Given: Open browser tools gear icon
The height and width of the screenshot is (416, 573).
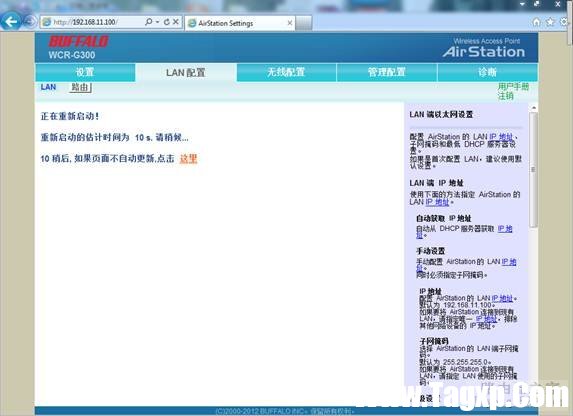Looking at the screenshot, I should [563, 22].
